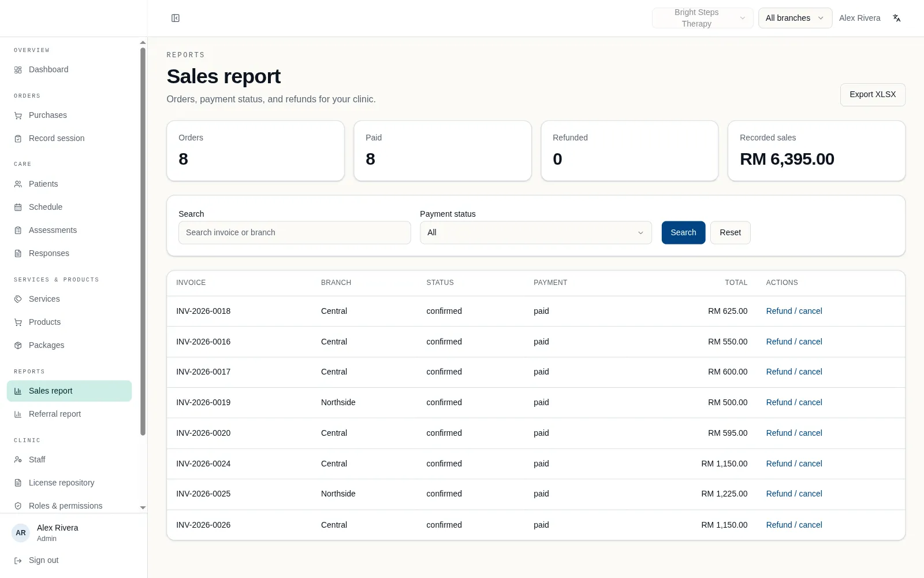Click the Search invoice or branch field
This screenshot has height=578, width=924.
(x=295, y=232)
